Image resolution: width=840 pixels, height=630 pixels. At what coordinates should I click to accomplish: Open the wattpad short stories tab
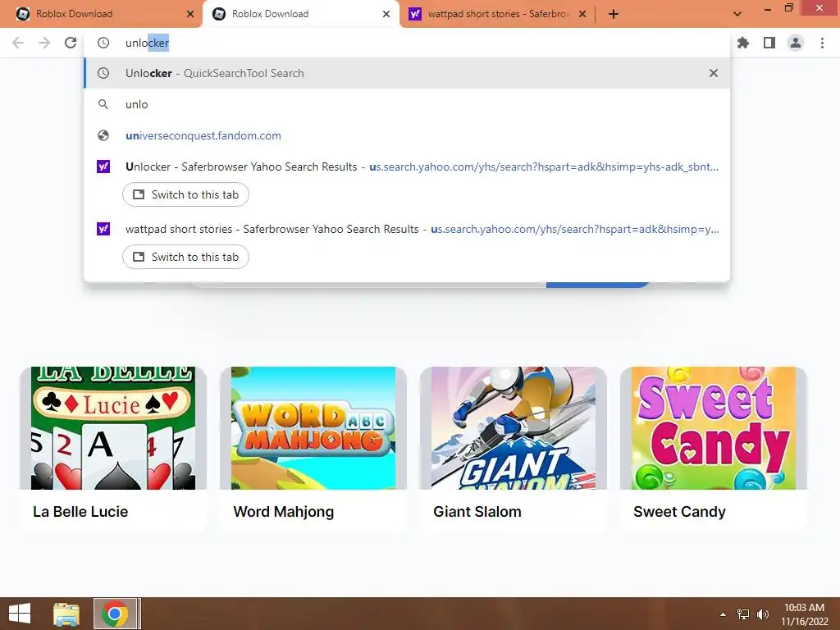point(498,14)
